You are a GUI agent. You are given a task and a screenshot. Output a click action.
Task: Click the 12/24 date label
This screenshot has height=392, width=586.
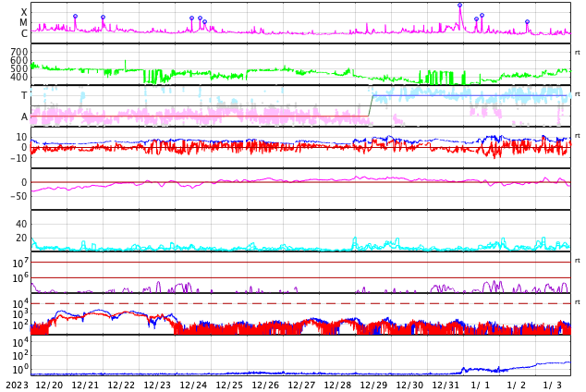193,386
